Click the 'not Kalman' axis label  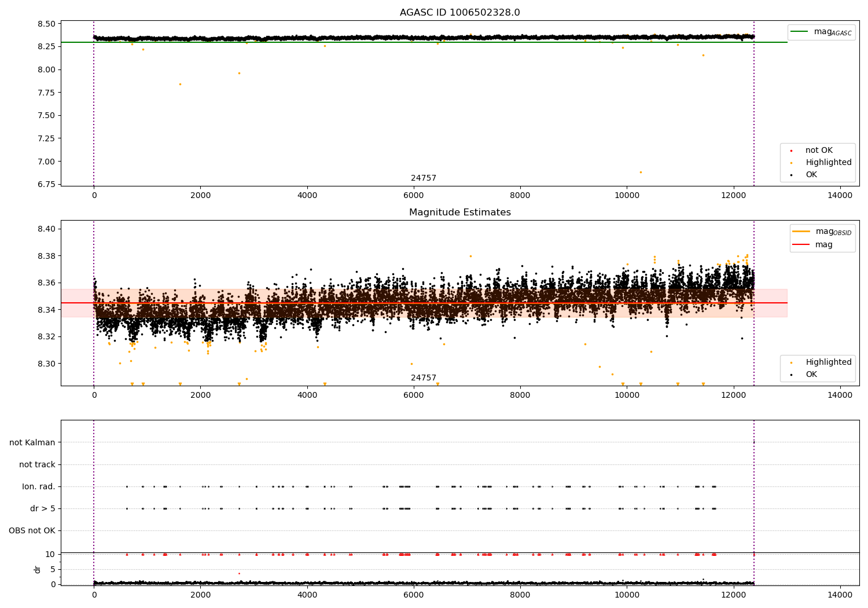click(32, 442)
